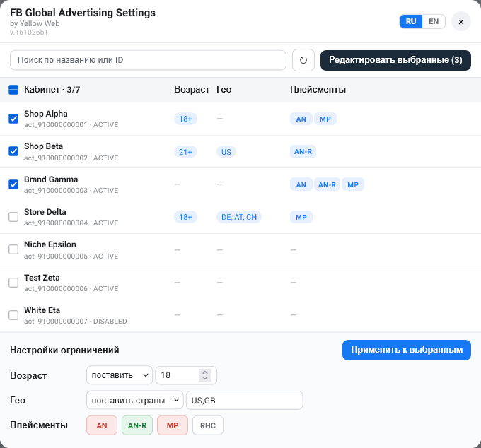Open the Возраст action dropdown
481x448 pixels.
tap(120, 375)
